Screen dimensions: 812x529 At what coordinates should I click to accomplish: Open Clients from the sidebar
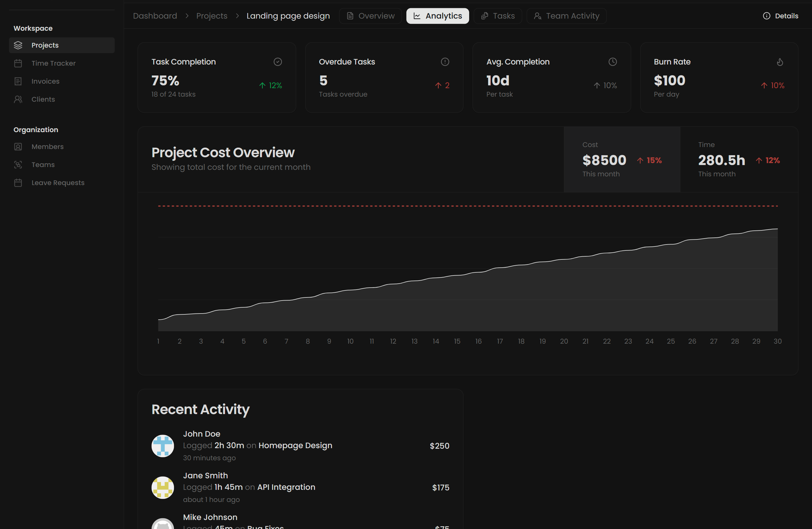click(x=62, y=99)
